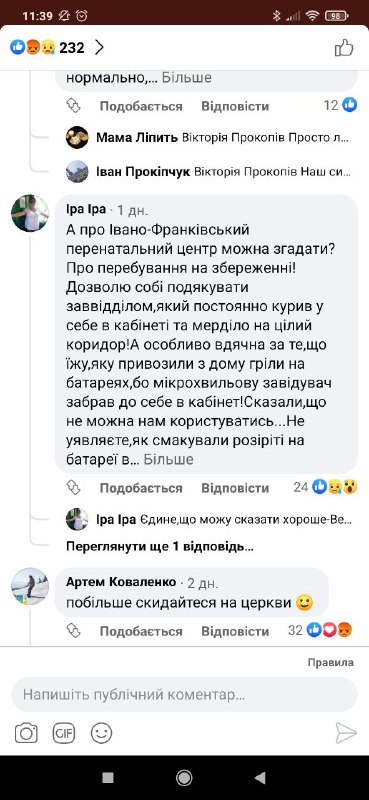Tap the send arrow icon

[x=346, y=733]
